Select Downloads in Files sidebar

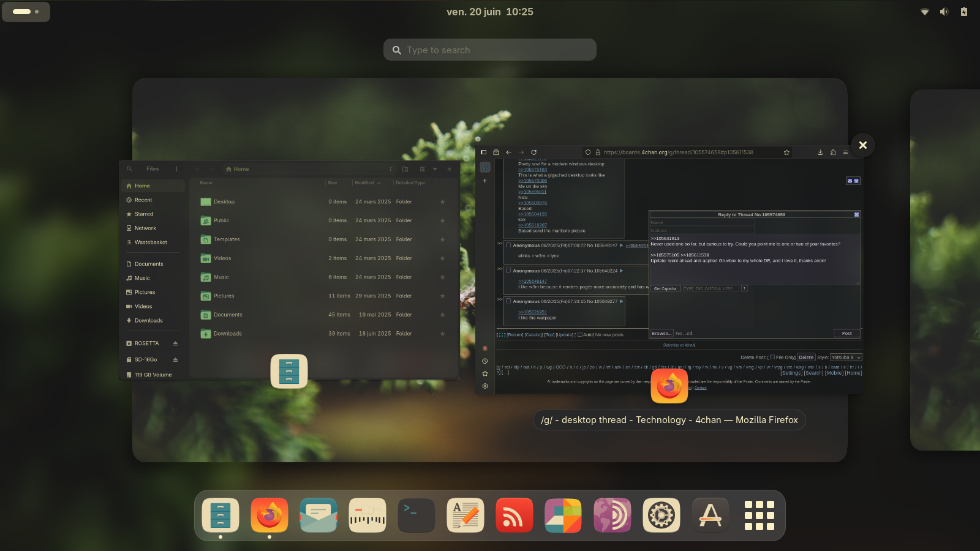(153, 321)
